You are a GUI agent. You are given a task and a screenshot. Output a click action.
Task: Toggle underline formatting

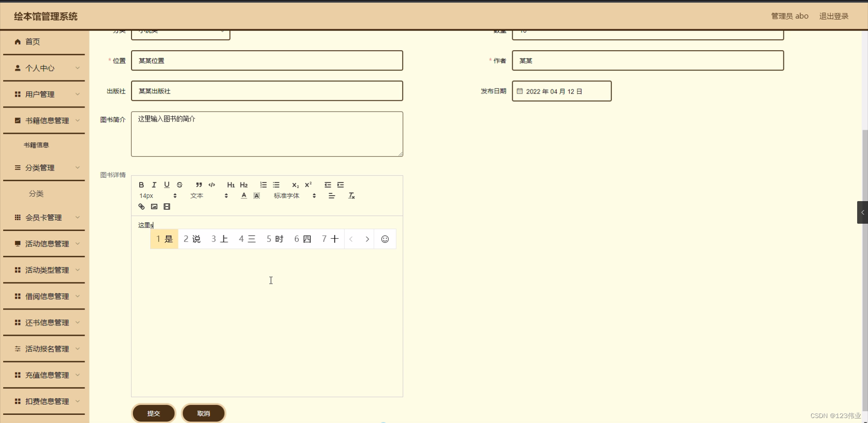pos(166,185)
